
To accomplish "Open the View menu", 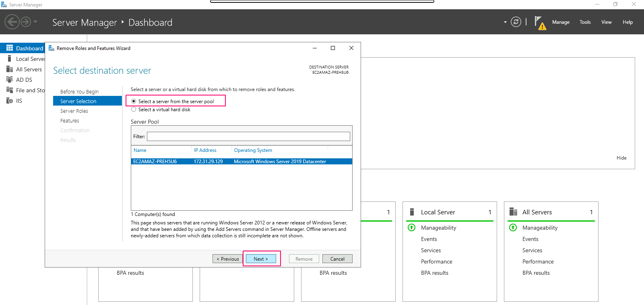I will click(607, 22).
